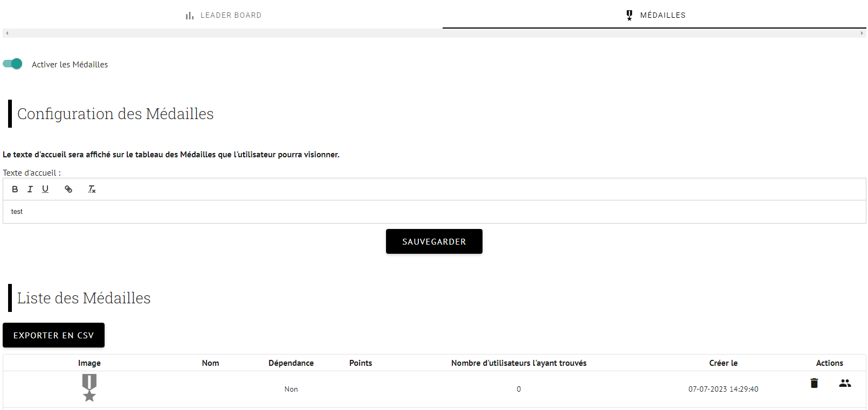Click the Configuration des Médailles heading
Image resolution: width=868 pixels, height=410 pixels.
pos(115,114)
